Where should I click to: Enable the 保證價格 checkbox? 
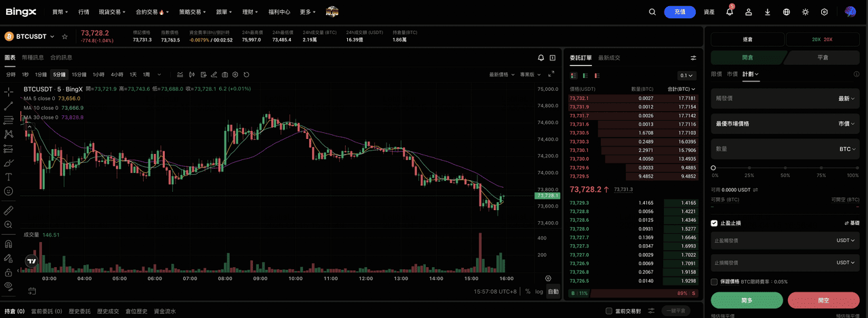(x=714, y=281)
